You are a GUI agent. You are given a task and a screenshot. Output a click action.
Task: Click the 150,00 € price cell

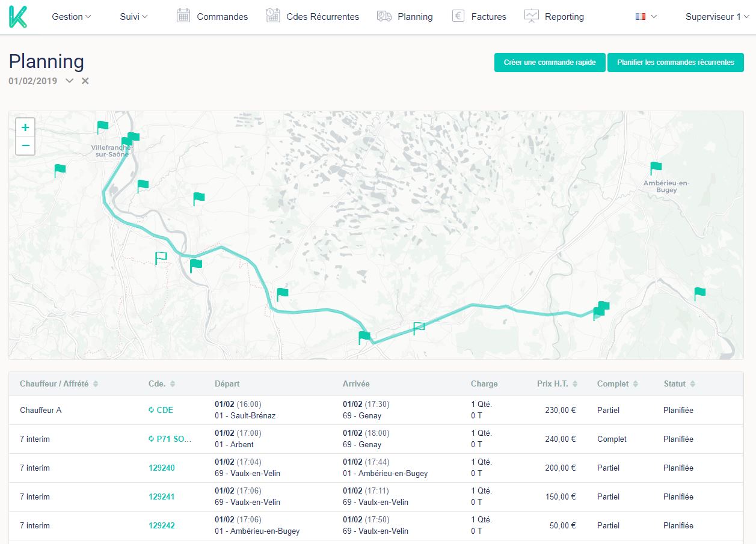coord(561,497)
